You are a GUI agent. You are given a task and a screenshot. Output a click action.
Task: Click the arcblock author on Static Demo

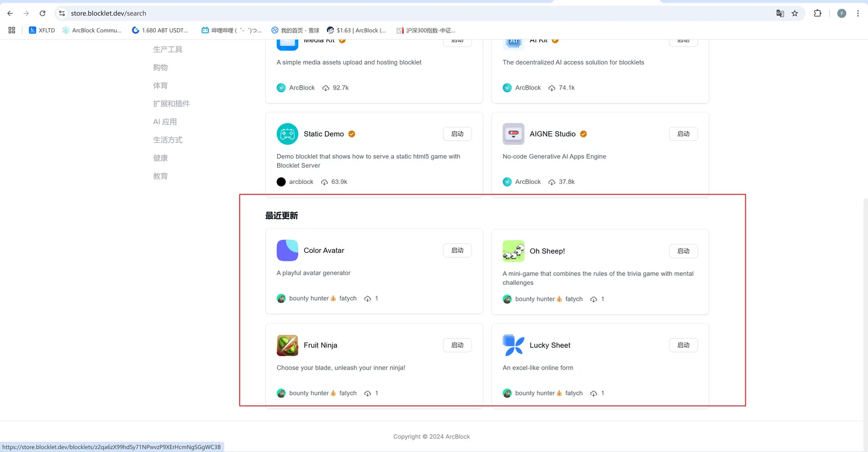coord(295,182)
